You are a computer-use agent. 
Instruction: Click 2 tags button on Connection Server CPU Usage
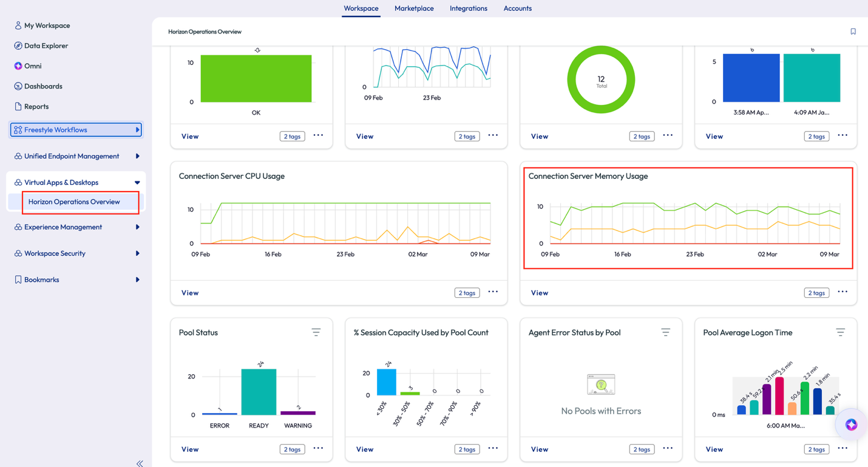(467, 293)
